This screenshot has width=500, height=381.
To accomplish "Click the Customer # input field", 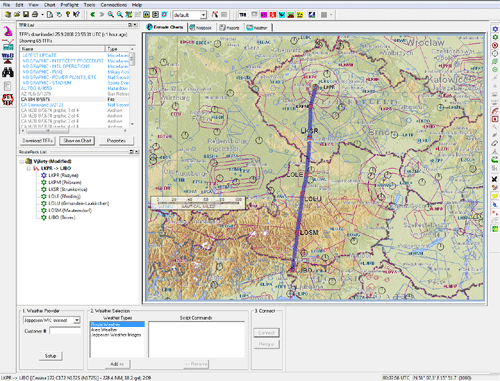I will click(x=65, y=331).
